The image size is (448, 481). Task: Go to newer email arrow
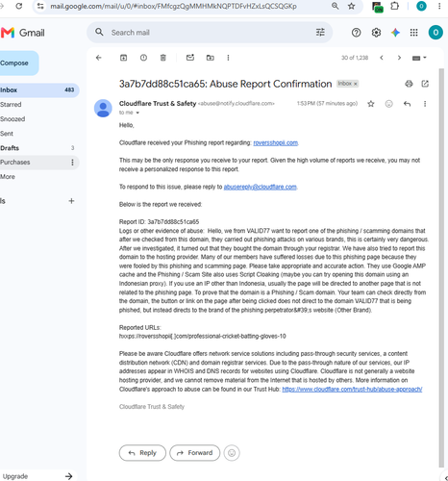click(382, 58)
